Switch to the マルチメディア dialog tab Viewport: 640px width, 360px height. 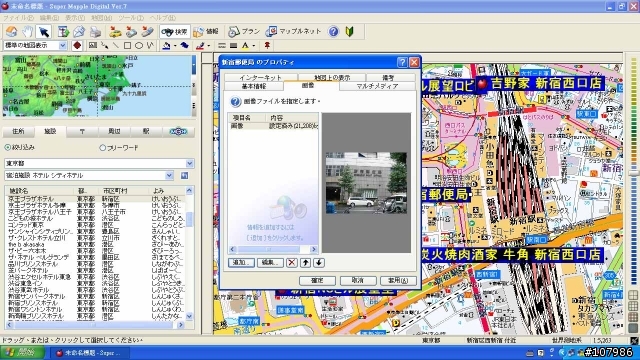click(377, 86)
